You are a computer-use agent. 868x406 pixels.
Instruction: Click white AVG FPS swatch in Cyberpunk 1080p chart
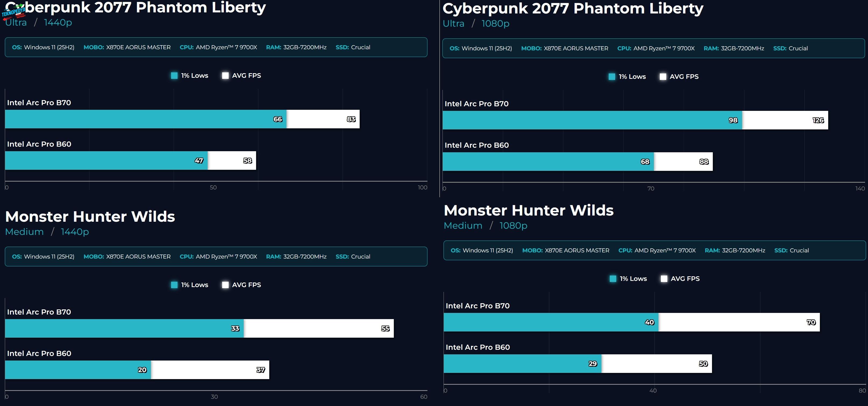(x=663, y=76)
